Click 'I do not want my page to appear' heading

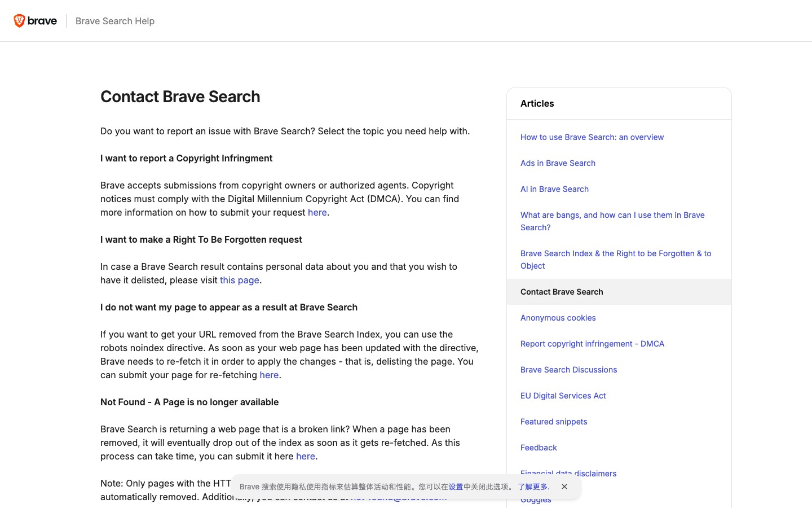[x=229, y=307]
